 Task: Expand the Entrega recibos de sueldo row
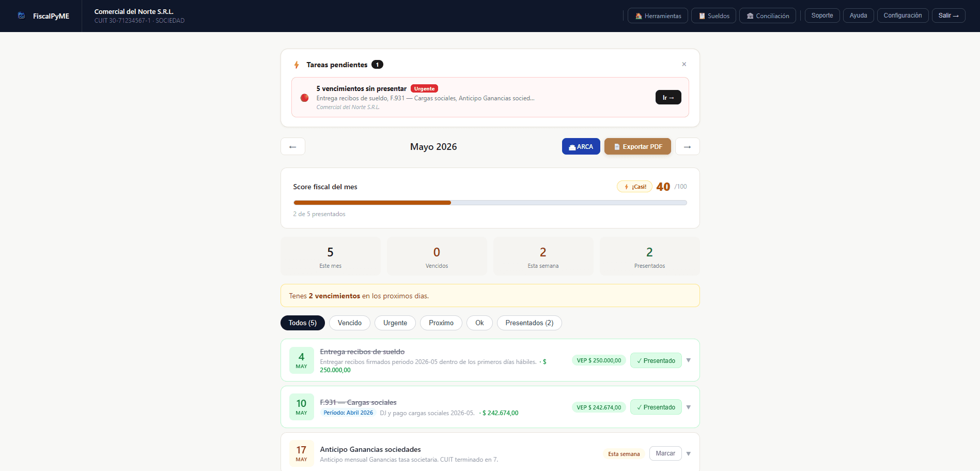688,360
